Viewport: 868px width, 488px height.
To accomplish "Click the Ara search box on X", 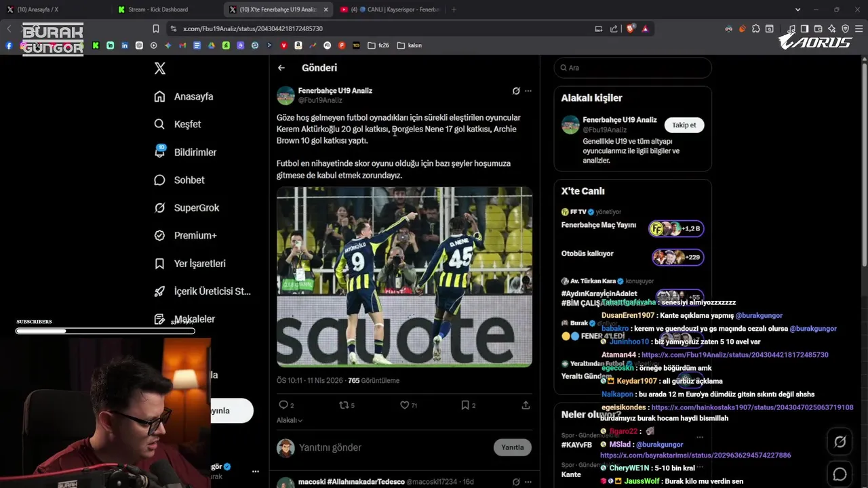I will [633, 68].
